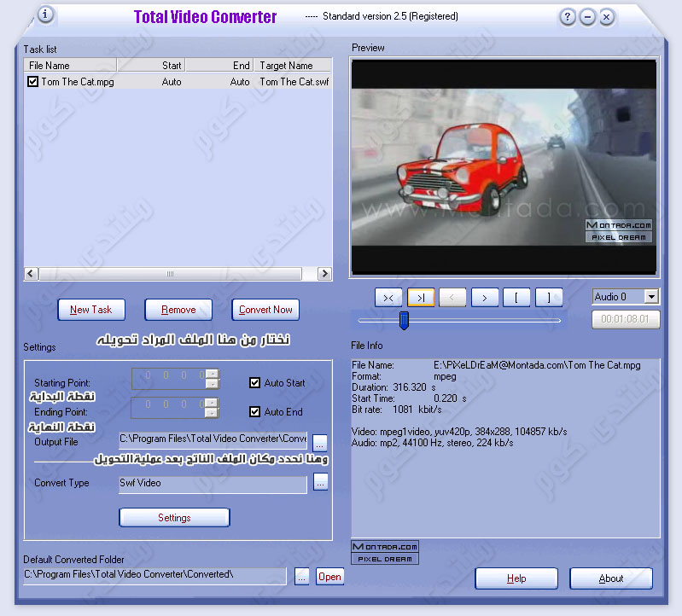Step backward with the '<' button
Viewport: 682px width, 616px height.
(x=452, y=297)
